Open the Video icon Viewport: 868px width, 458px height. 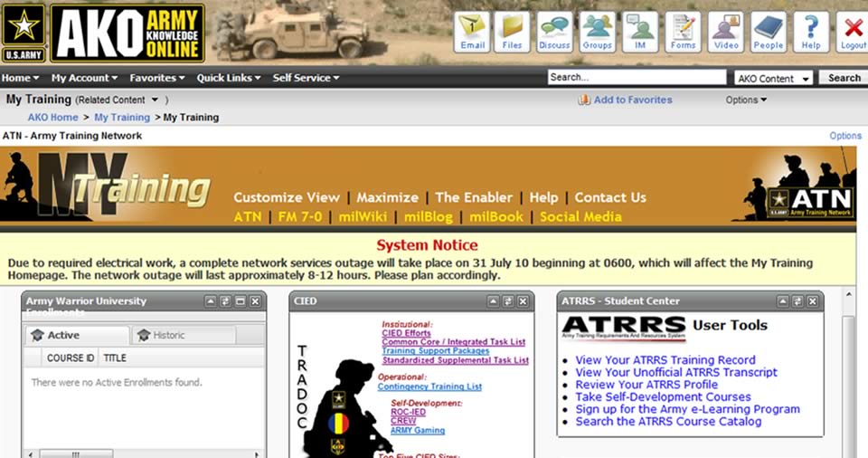726,33
